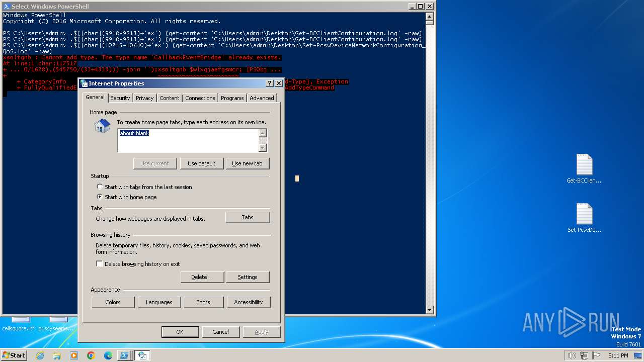Select Start with tabs from last session
The image size is (644, 362).
[x=144, y=187]
